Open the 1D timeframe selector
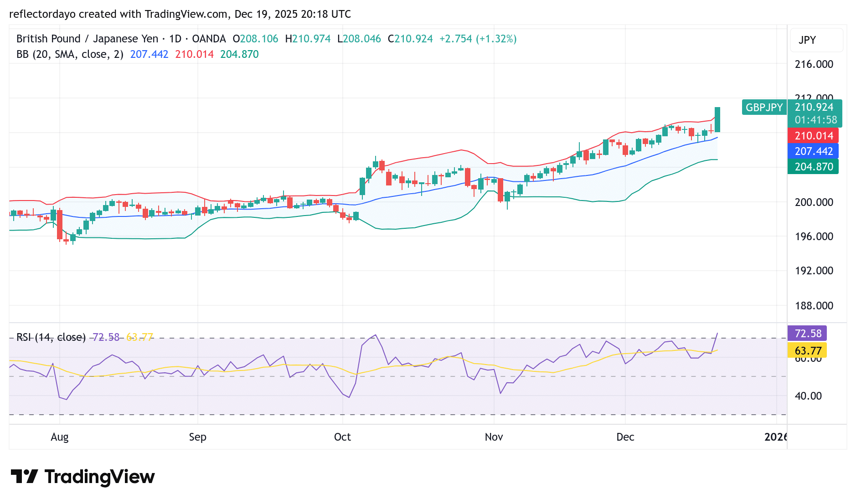The width and height of the screenshot is (856, 504). pos(175,39)
